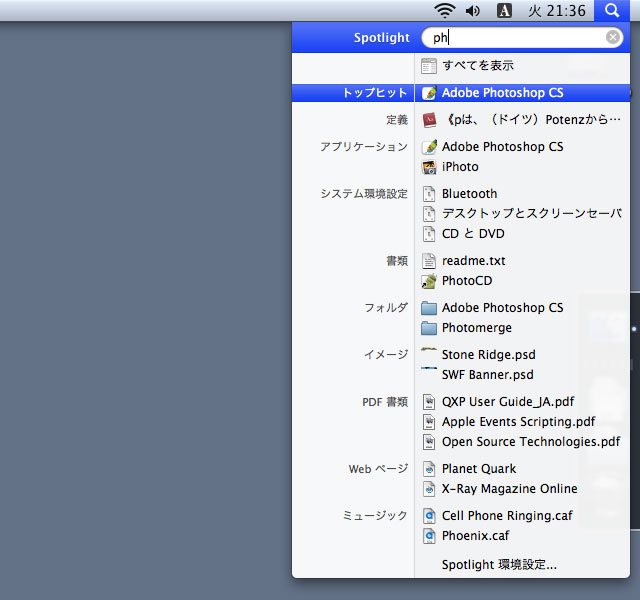This screenshot has height=600, width=640.
Task: Click the show-all results list icon
Action: 429,66
